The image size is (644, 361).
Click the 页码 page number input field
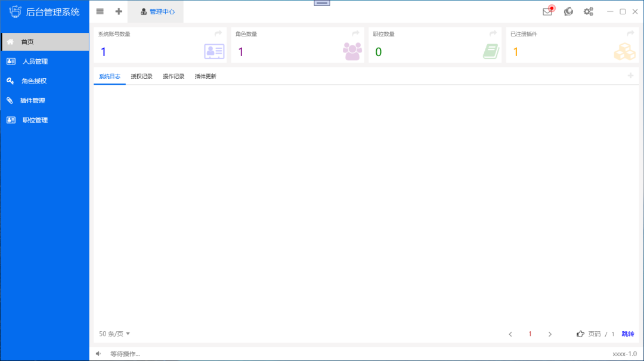pos(596,334)
